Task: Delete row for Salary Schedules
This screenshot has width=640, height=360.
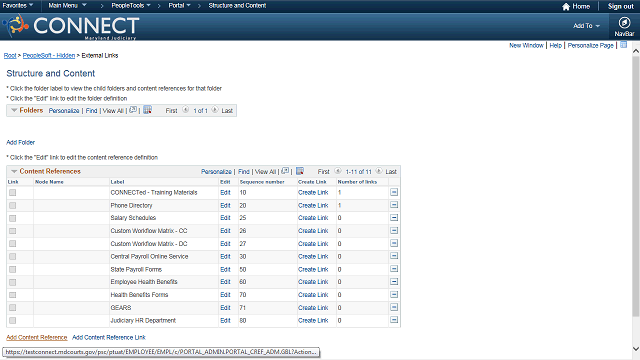Action: point(394,218)
